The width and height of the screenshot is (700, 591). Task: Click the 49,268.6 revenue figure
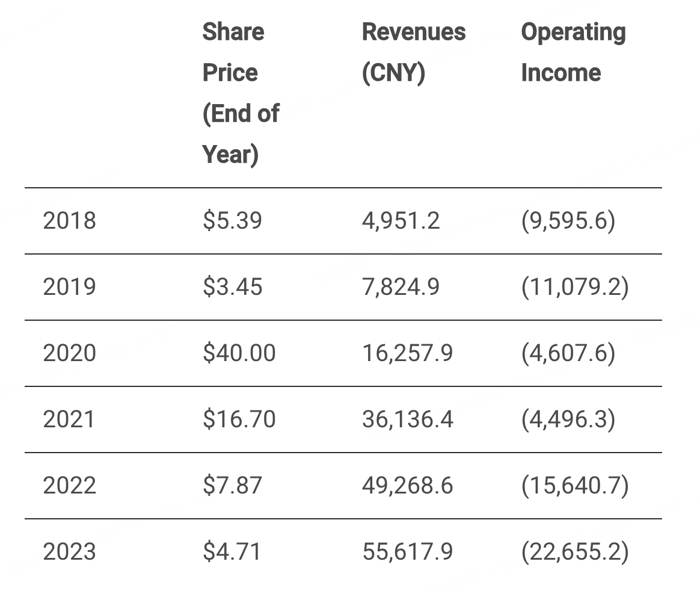click(x=407, y=485)
